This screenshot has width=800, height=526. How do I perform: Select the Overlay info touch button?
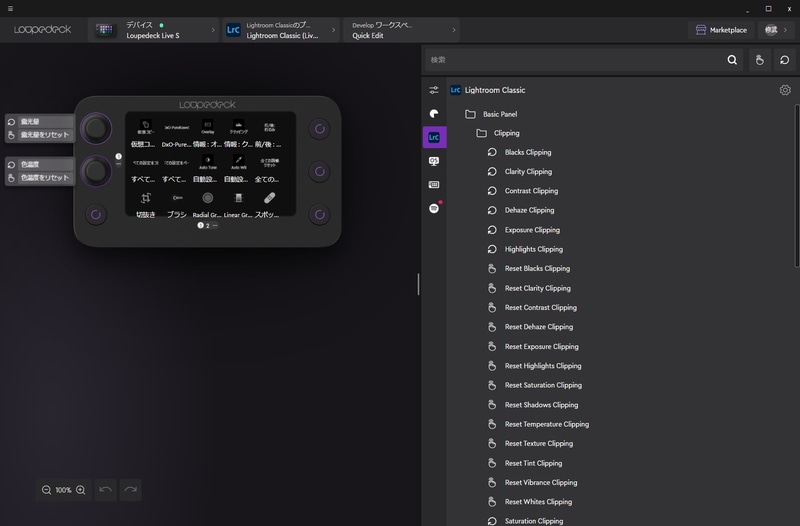pyautogui.click(x=207, y=134)
